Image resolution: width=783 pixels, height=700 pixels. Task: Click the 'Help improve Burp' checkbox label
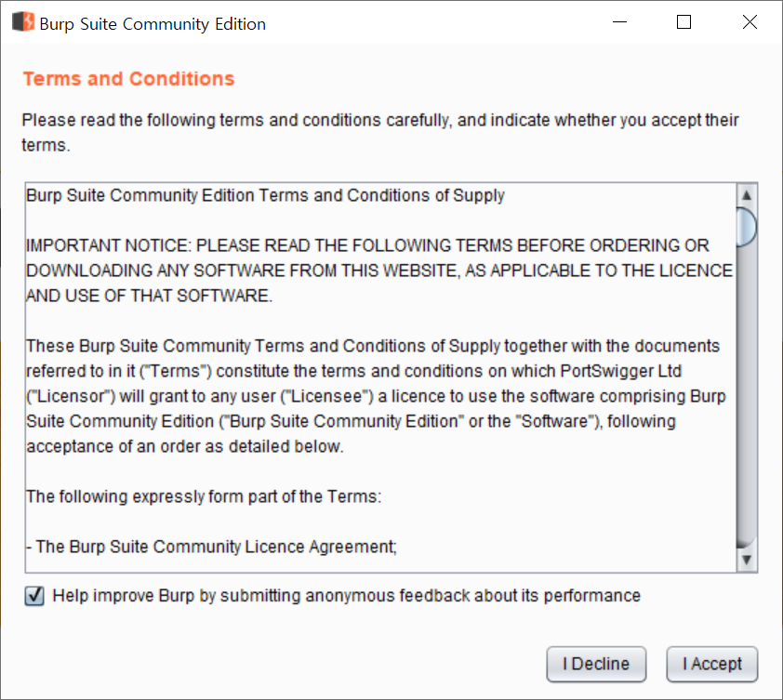click(x=346, y=596)
